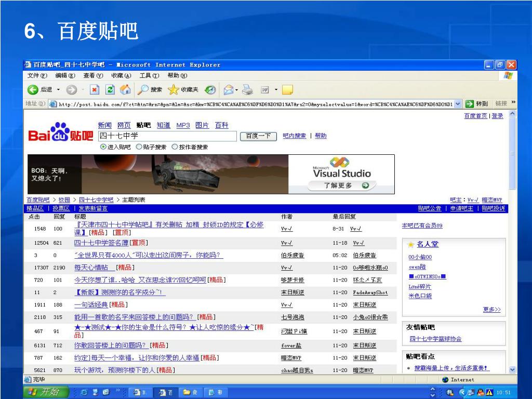Click the page scrollbar down arrow
Viewport: 532px width, 399px height.
point(512,369)
